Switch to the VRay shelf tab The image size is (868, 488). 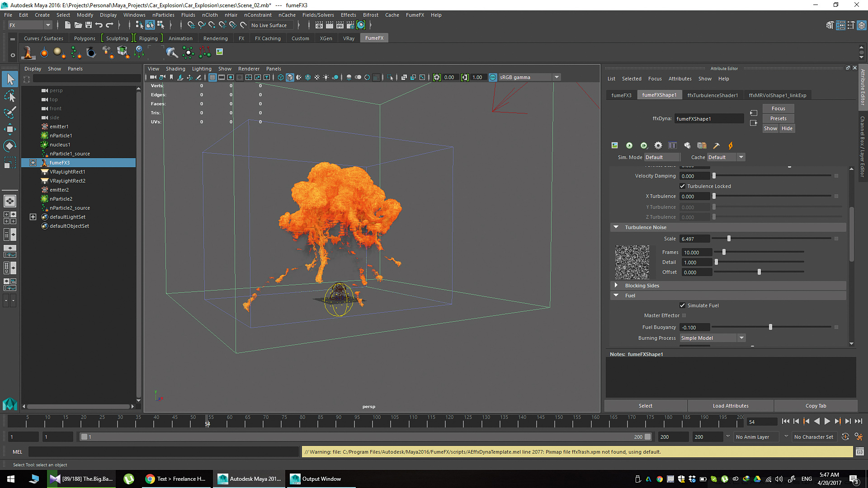coord(349,38)
